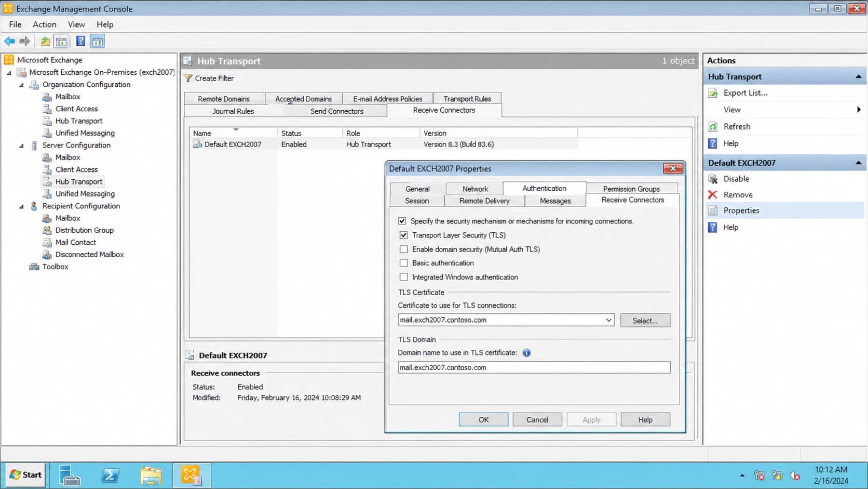Collapse the Server Configuration node
This screenshot has height=489, width=868.
click(x=21, y=146)
